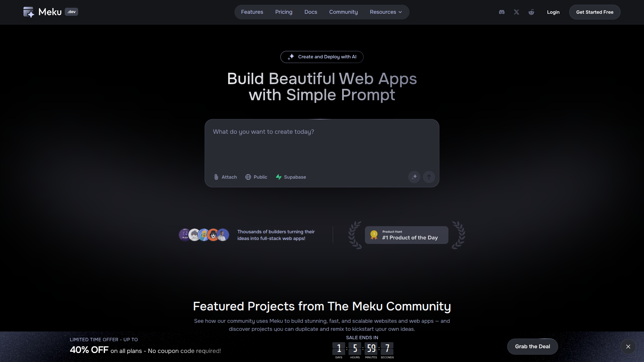Click the sparkle enhance-prompt icon
This screenshot has height=362, width=644.
pos(414,177)
